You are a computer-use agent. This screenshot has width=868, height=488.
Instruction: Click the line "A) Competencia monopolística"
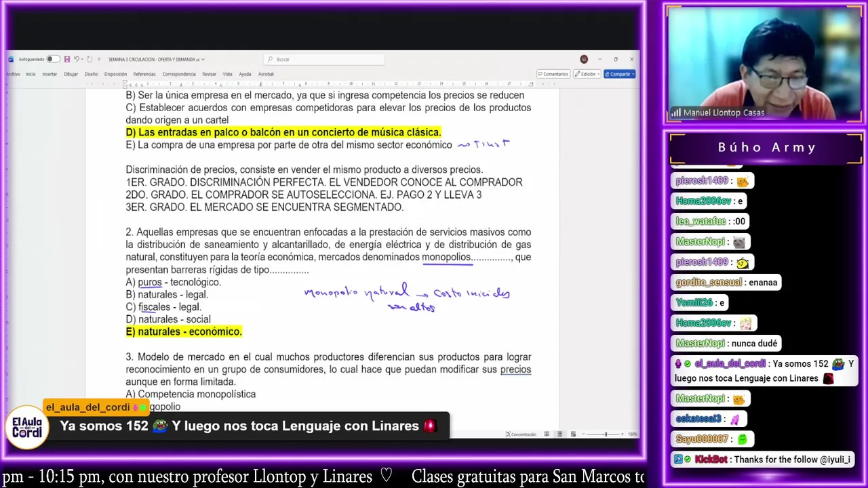[191, 394]
